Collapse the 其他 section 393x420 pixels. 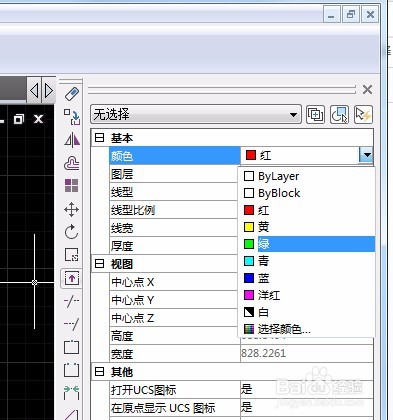tap(99, 372)
